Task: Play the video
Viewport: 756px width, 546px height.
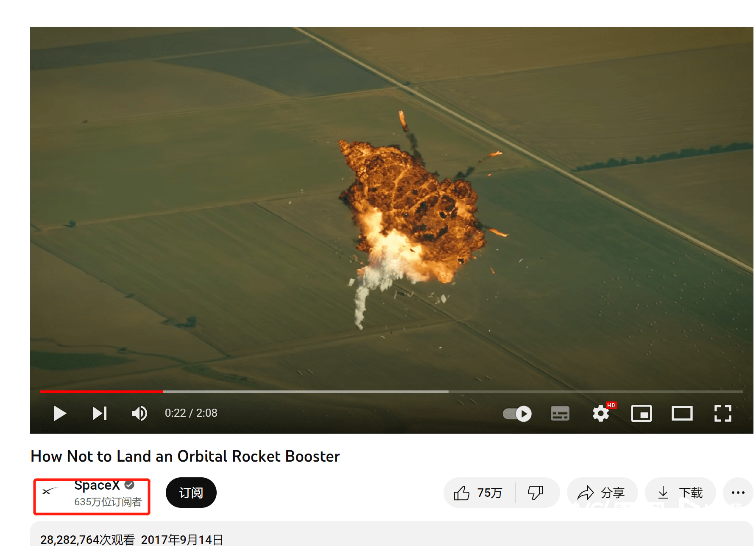Action: (x=60, y=413)
